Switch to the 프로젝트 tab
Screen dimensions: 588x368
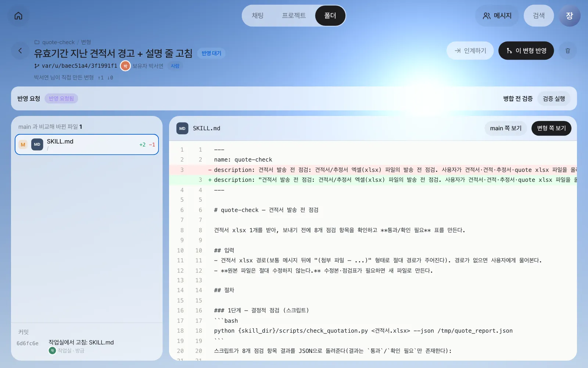point(294,15)
